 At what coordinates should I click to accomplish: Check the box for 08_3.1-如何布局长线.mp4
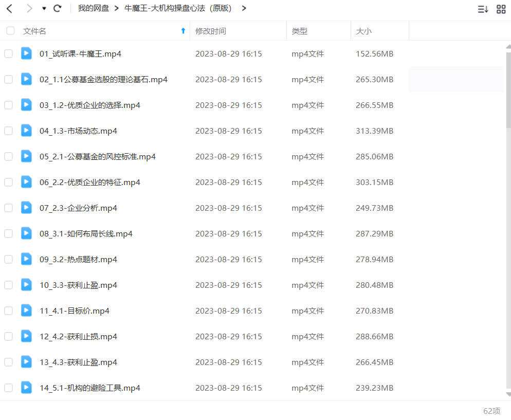pyautogui.click(x=8, y=233)
